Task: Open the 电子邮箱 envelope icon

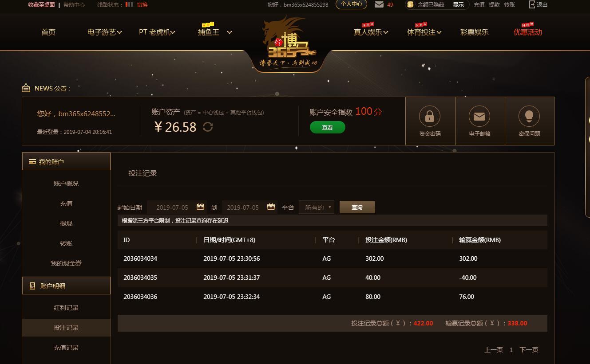Action: [x=479, y=116]
